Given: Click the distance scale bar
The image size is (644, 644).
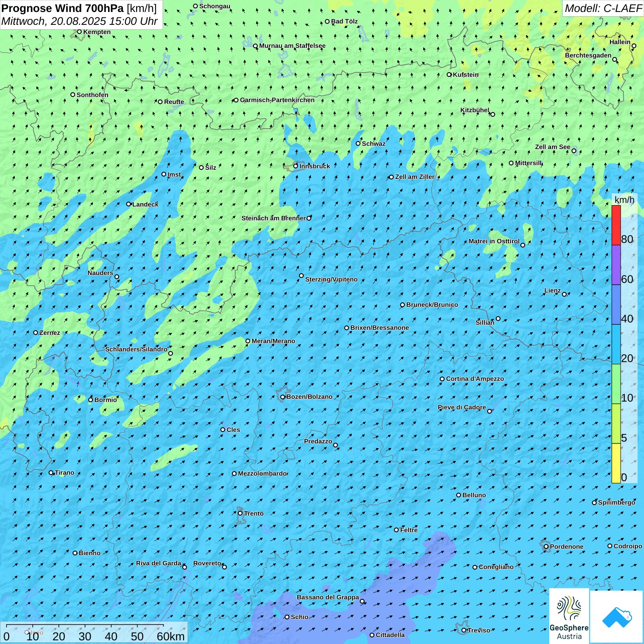Looking at the screenshot, I should point(85,625).
